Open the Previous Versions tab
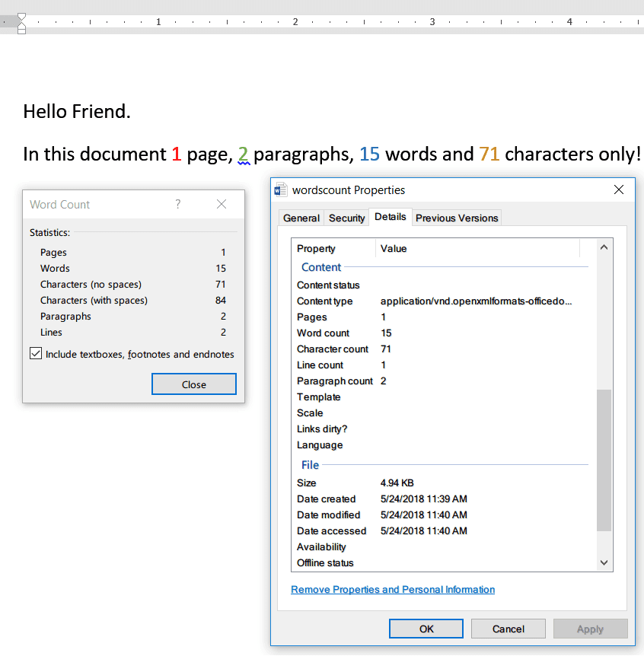Viewport: 644px width, 656px height. pos(456,218)
